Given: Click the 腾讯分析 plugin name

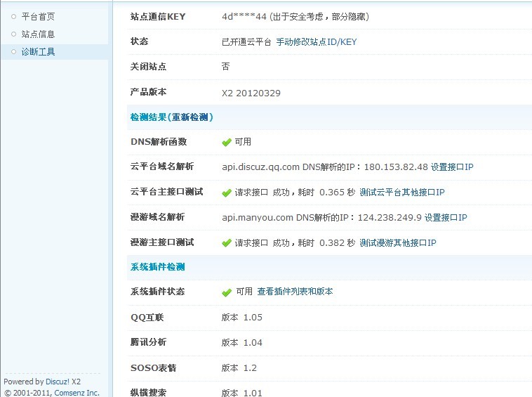Looking at the screenshot, I should 148,342.
